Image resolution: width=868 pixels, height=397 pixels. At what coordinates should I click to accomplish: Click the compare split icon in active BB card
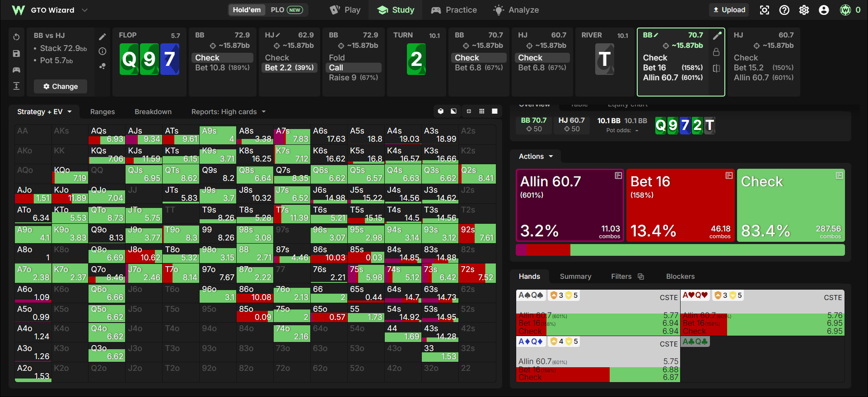pyautogui.click(x=716, y=68)
